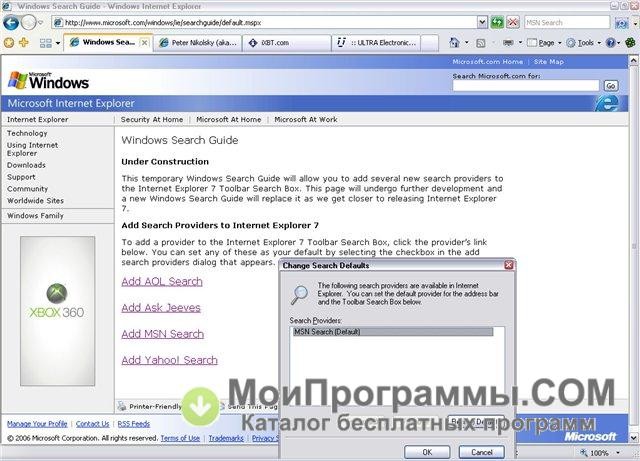Click the Internet Explorer e logo
The width and height of the screenshot is (640, 461).
(606, 103)
